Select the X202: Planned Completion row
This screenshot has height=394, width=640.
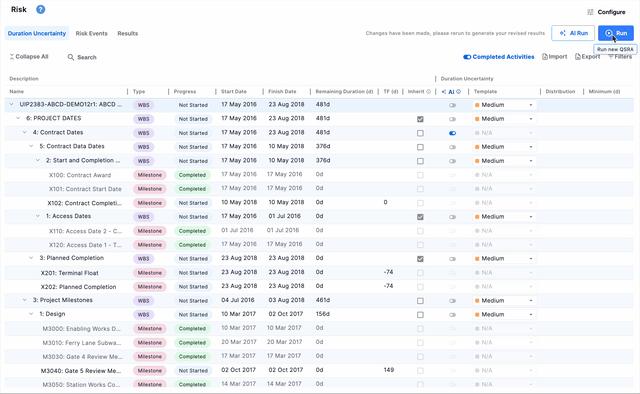319,287
